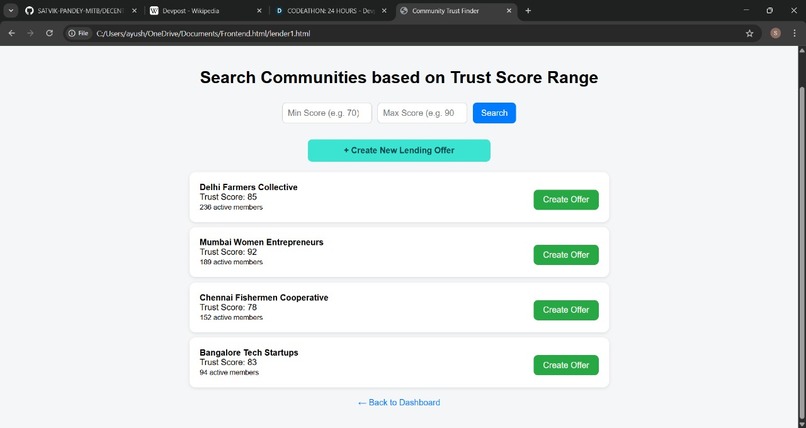Restore down the browser window

(770, 10)
